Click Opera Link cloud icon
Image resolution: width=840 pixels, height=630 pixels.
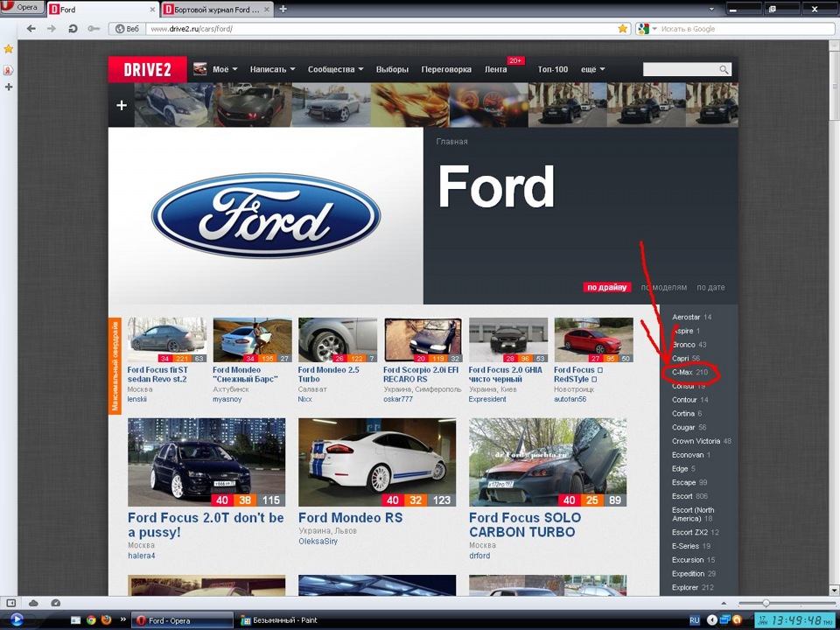pyautogui.click(x=33, y=603)
